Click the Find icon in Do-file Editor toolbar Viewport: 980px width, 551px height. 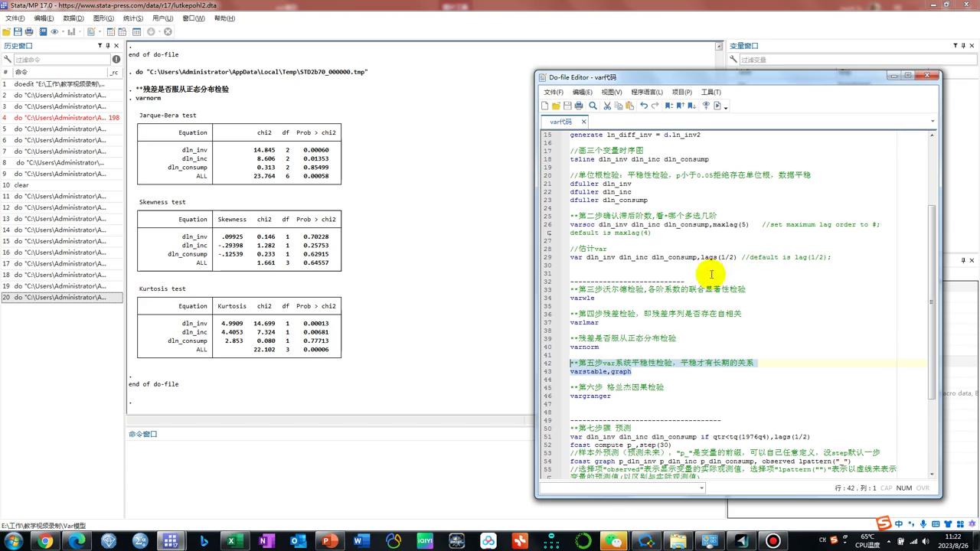(592, 106)
